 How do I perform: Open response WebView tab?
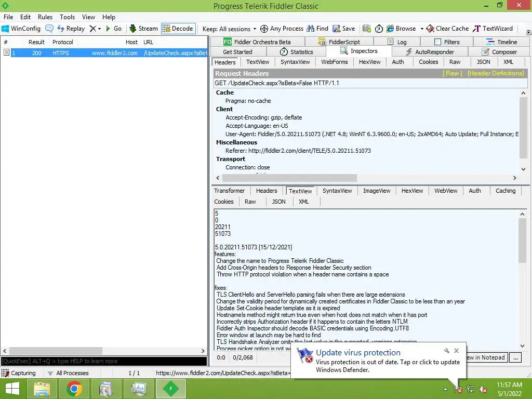pyautogui.click(x=445, y=191)
